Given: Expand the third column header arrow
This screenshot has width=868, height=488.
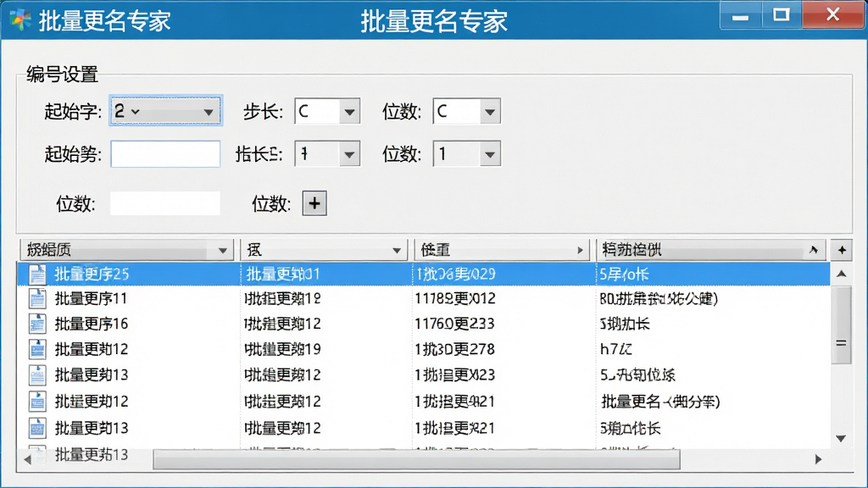Looking at the screenshot, I should (x=580, y=251).
